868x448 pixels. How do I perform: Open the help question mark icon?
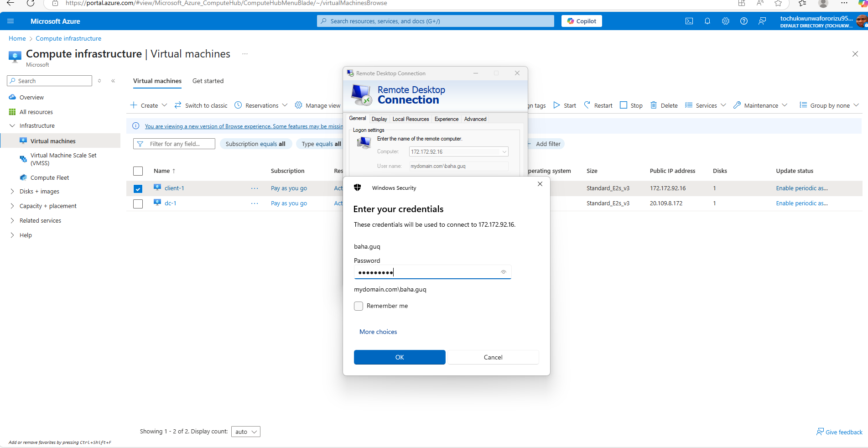(744, 21)
